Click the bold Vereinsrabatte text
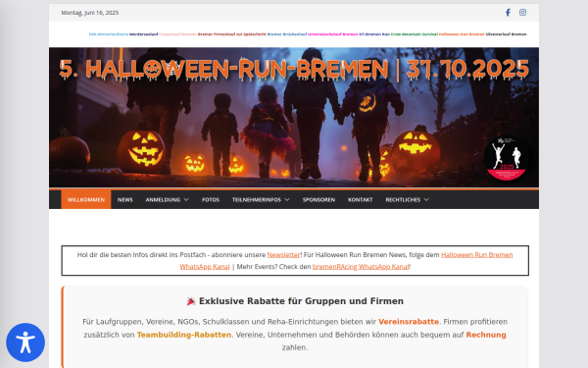 (409, 322)
